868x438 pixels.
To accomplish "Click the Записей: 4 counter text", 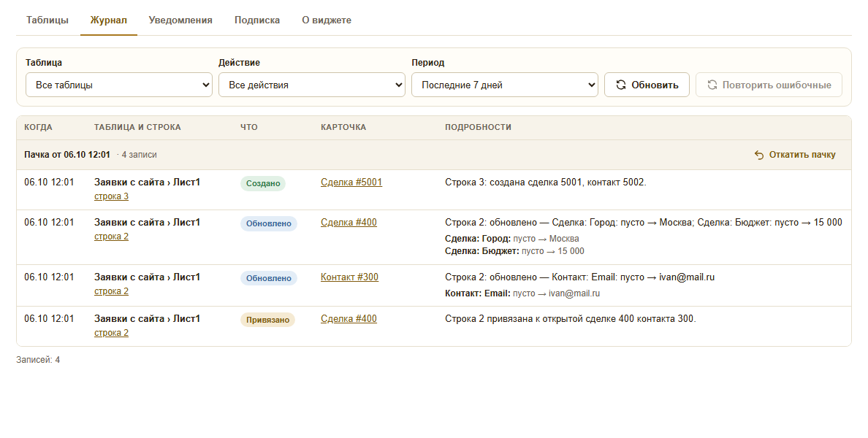I will tap(38, 360).
